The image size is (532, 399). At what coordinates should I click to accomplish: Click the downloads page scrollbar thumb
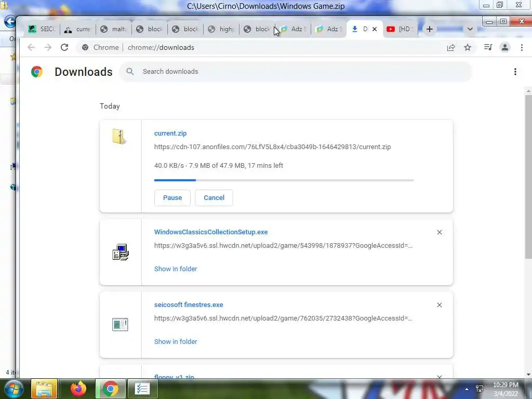click(528, 177)
